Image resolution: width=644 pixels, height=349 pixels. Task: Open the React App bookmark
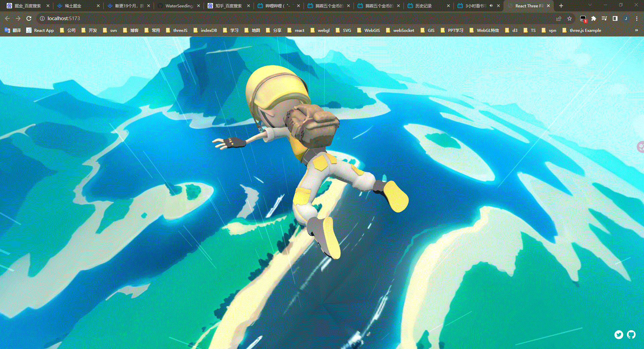[x=40, y=30]
